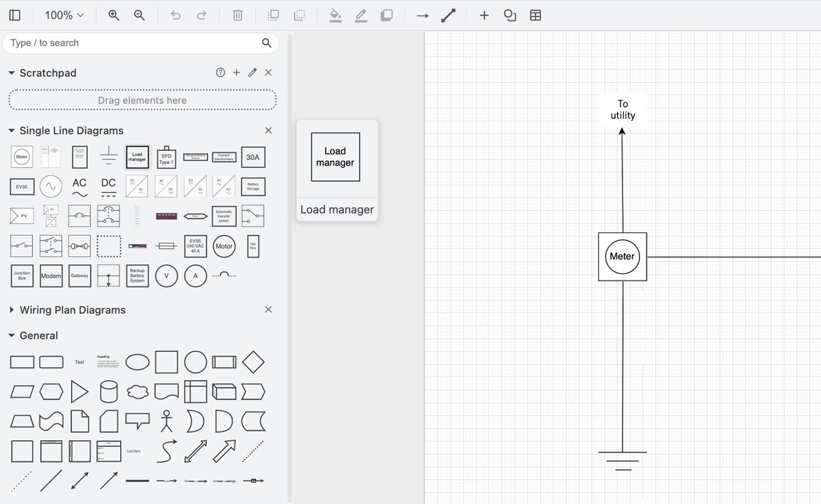Open the insert table tool

click(535, 15)
